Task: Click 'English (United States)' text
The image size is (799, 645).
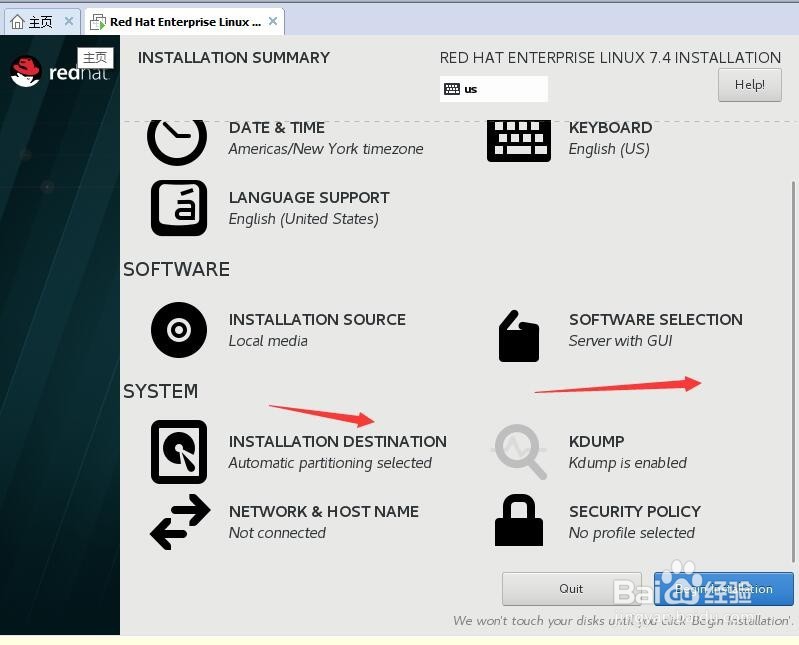Action: [304, 219]
